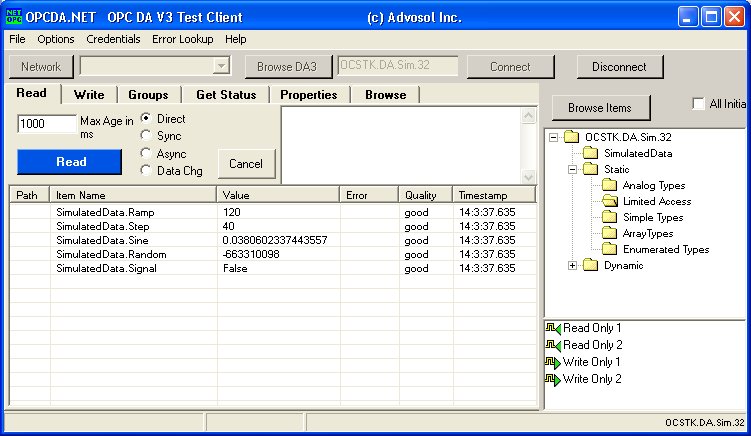751x436 pixels.
Task: Choose the Data Chg radio option
Action: (147, 171)
